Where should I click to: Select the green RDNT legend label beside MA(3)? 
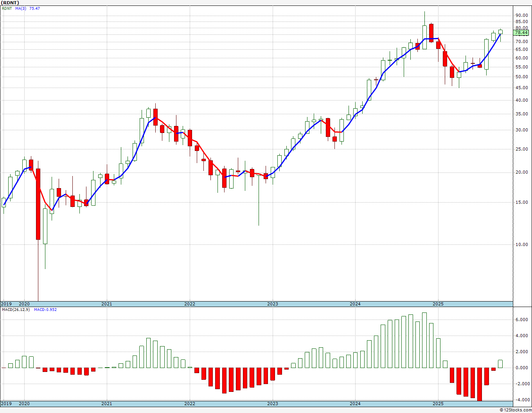point(7,8)
